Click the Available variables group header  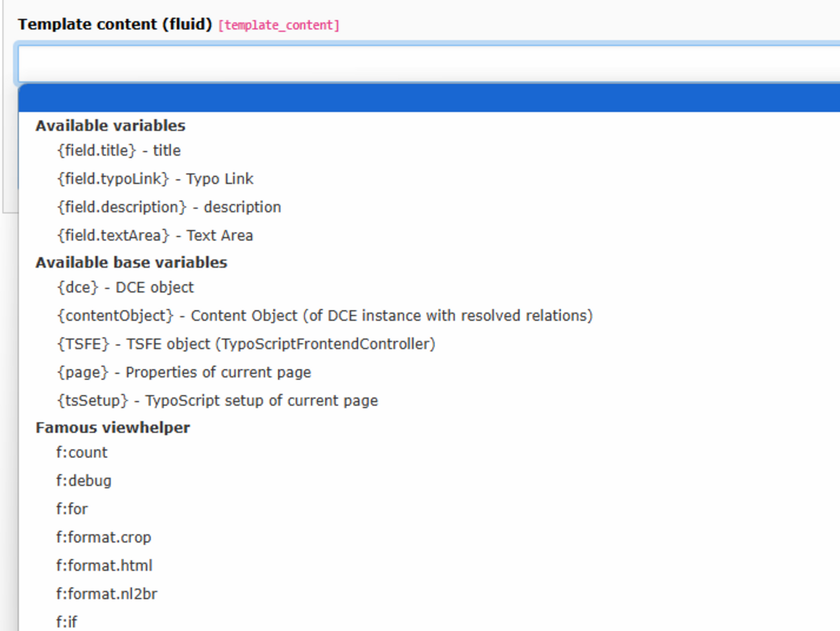pos(111,125)
